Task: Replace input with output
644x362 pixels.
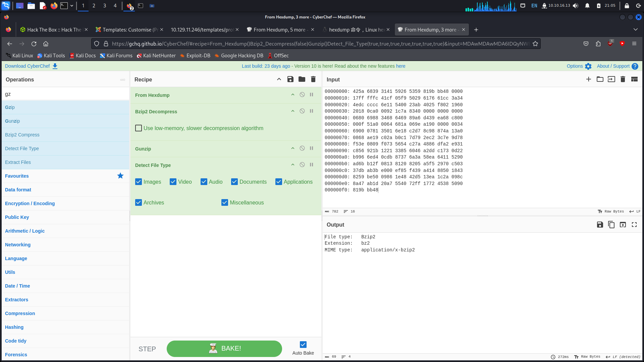Action: 623,225
